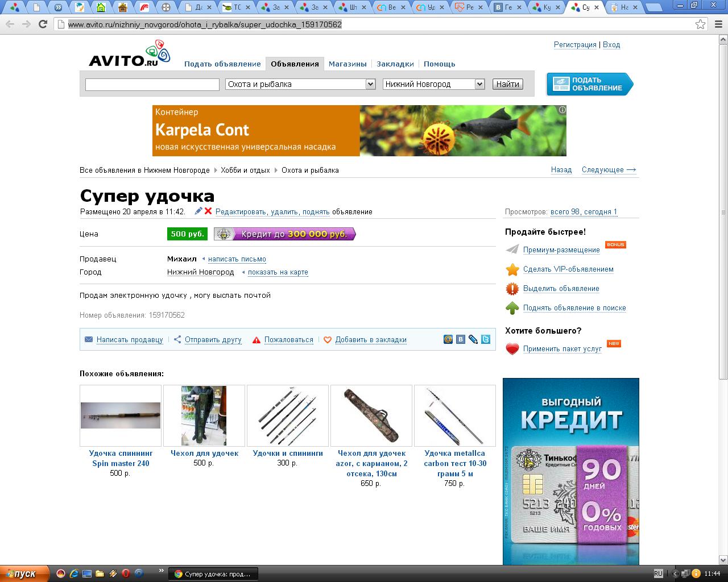The height and width of the screenshot is (582, 728).
Task: Click the 'Кредит до 300 000 руб.' banner
Action: point(284,234)
